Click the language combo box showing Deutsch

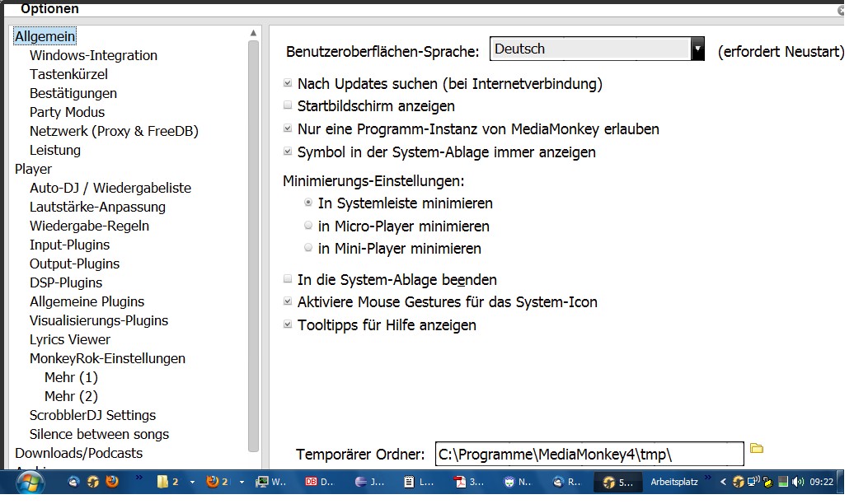(x=597, y=49)
